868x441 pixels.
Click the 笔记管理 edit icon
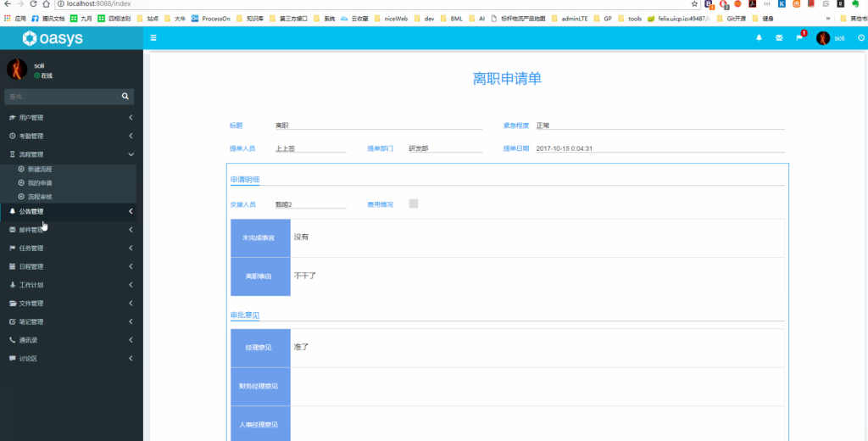coord(13,321)
